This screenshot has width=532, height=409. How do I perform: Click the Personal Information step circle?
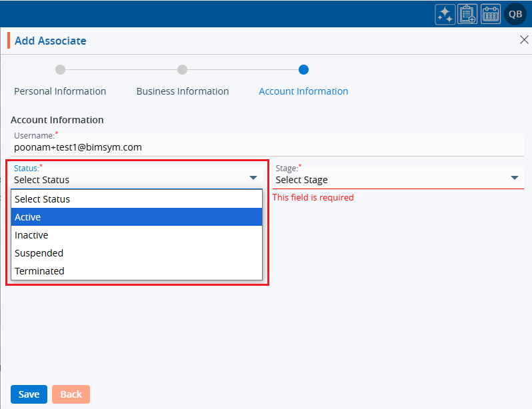(60, 69)
